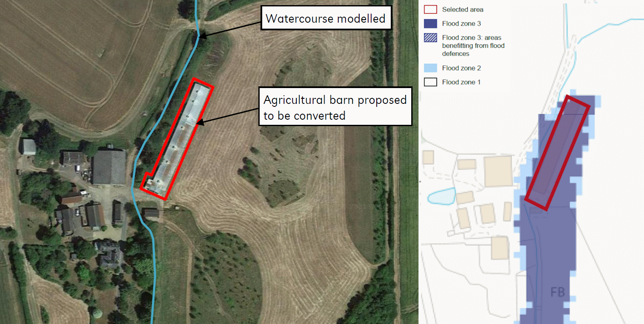Click the red selected area on flood map
The width and height of the screenshot is (644, 324).
[x=557, y=153]
